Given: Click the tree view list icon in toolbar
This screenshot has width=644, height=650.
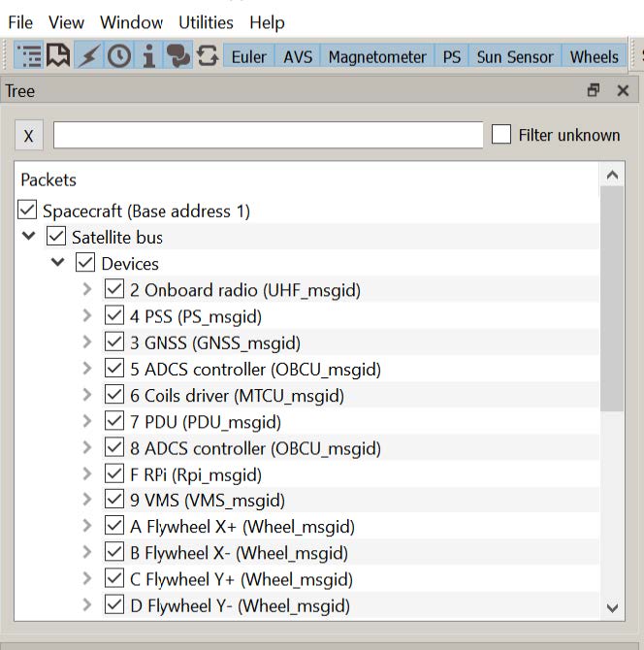Looking at the screenshot, I should [x=30, y=56].
